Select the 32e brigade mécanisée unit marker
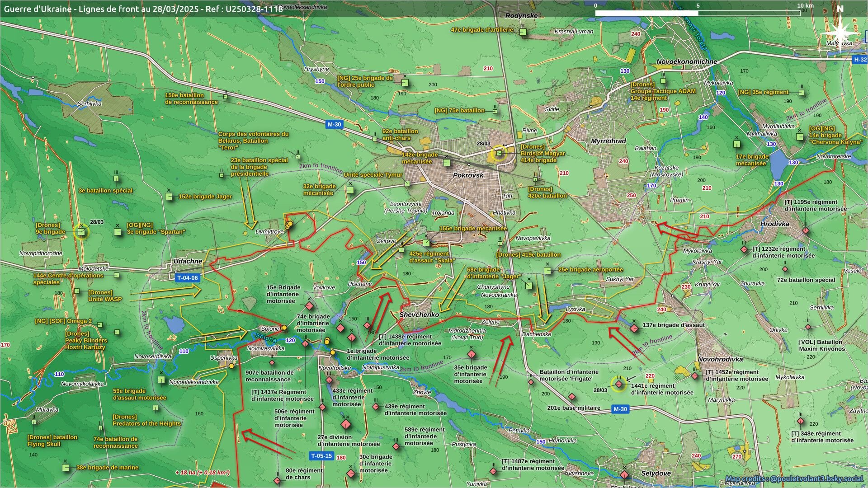The width and height of the screenshot is (868, 488). (x=350, y=190)
